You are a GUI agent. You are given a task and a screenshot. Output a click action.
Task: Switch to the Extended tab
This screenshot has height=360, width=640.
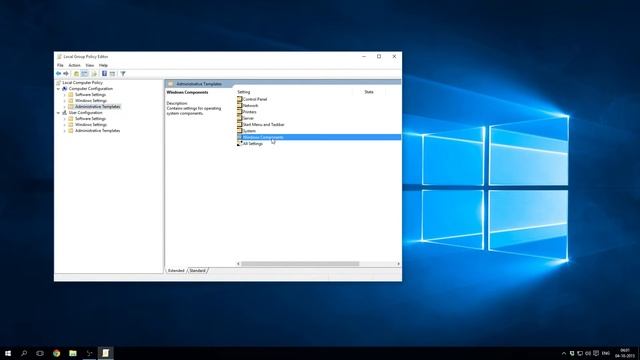point(176,271)
